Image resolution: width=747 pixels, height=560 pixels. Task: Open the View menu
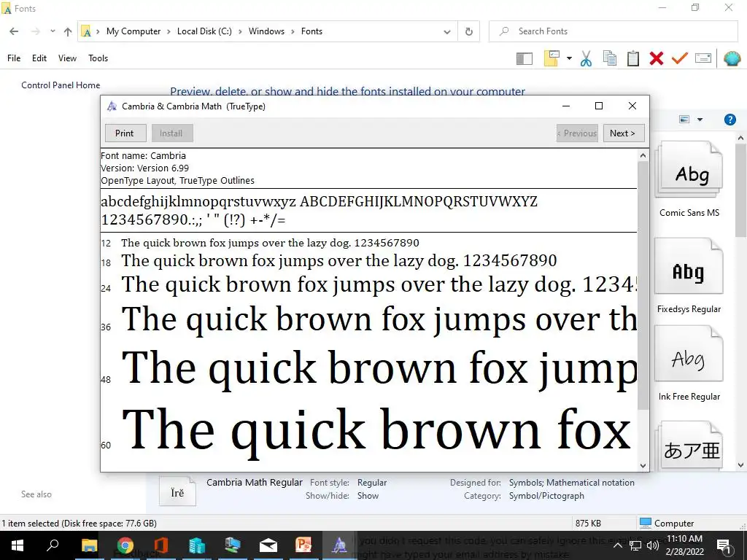tap(67, 58)
